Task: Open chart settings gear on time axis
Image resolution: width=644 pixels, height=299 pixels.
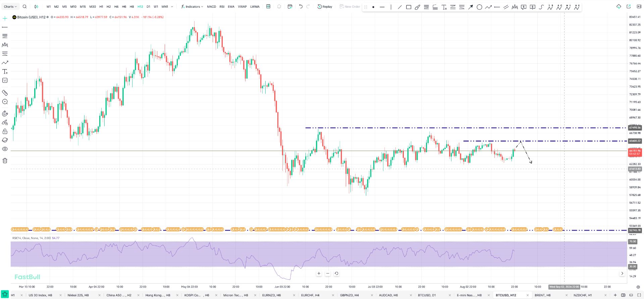Action: click(638, 287)
